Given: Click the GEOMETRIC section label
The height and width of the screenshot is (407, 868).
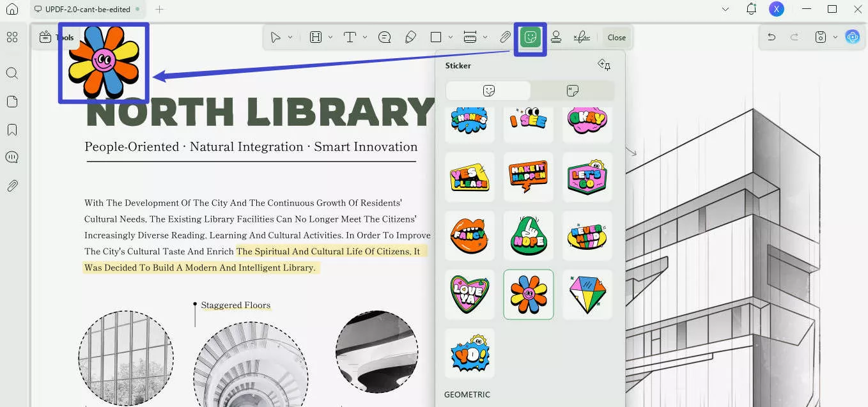Looking at the screenshot, I should (467, 395).
